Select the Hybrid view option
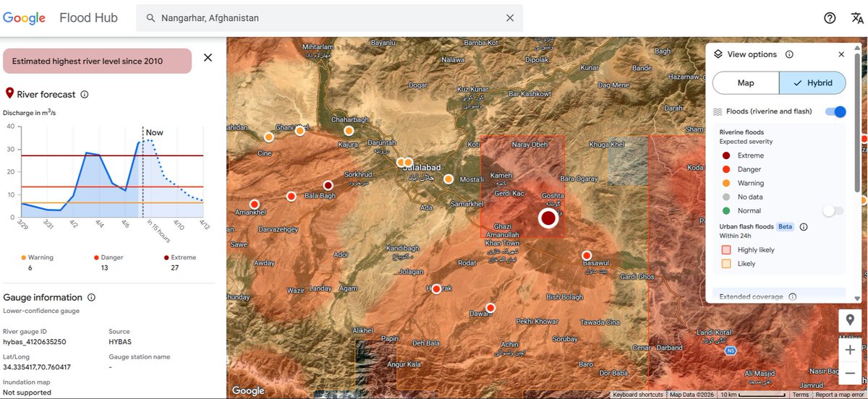The height and width of the screenshot is (399, 868). (812, 83)
